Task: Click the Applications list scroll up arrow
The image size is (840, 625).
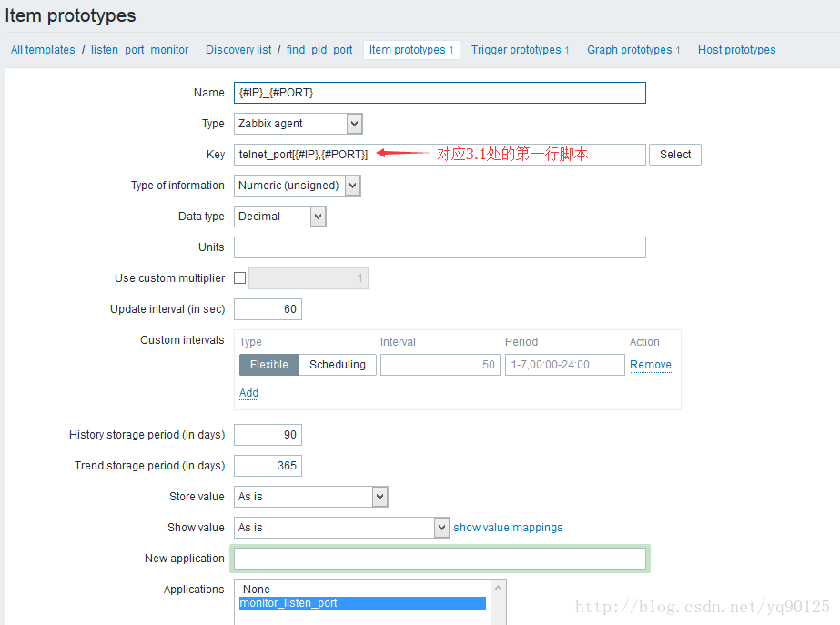Action: pos(498,588)
